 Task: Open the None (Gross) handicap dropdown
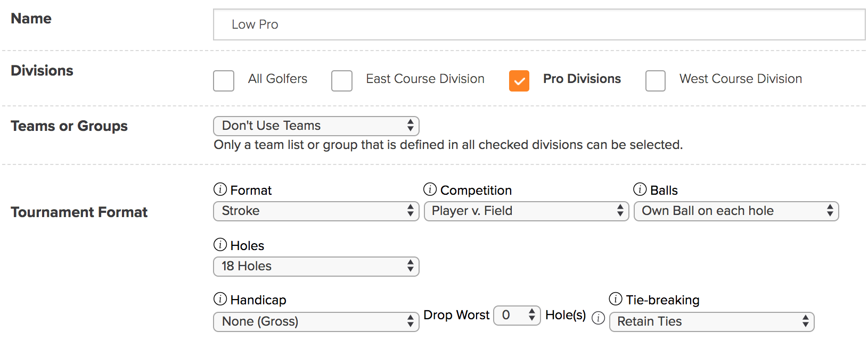pyautogui.click(x=316, y=322)
